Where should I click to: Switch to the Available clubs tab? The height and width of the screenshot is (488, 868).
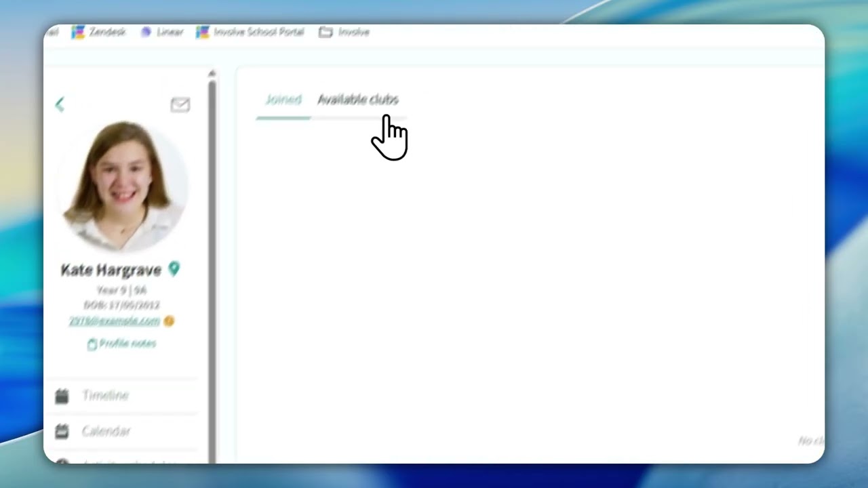[x=358, y=100]
